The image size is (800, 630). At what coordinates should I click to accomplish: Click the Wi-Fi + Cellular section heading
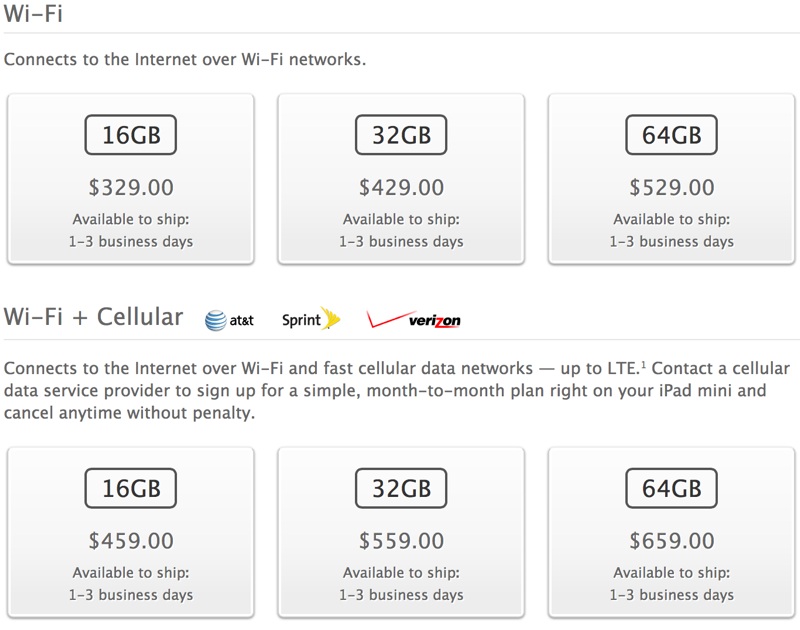[x=93, y=317]
